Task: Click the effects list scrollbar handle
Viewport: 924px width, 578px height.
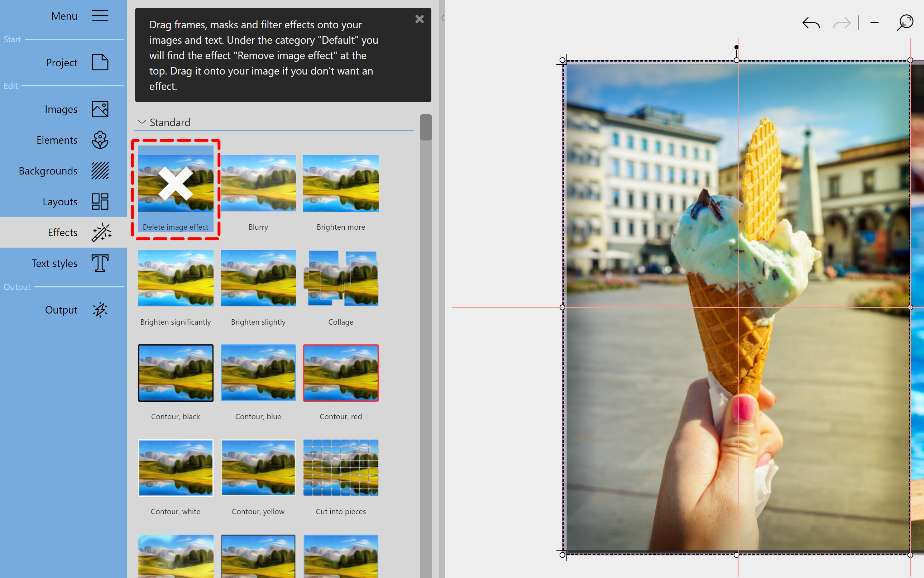Action: (425, 127)
